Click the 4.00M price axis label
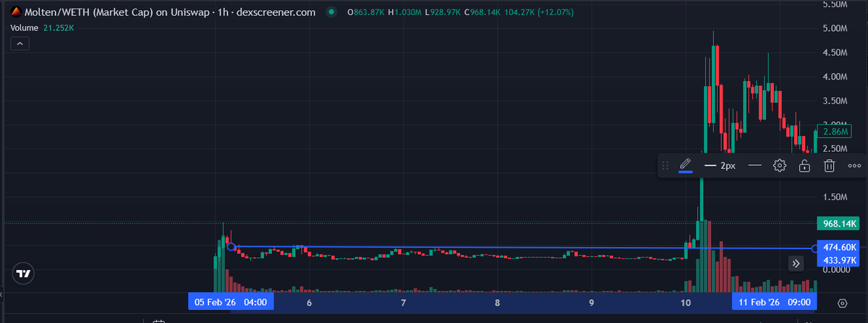The height and width of the screenshot is (323, 868). (x=835, y=77)
